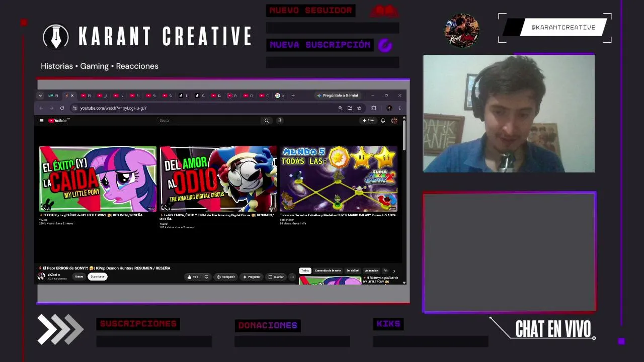Click the "Guardar" button
The width and height of the screenshot is (644, 362).
[276, 277]
